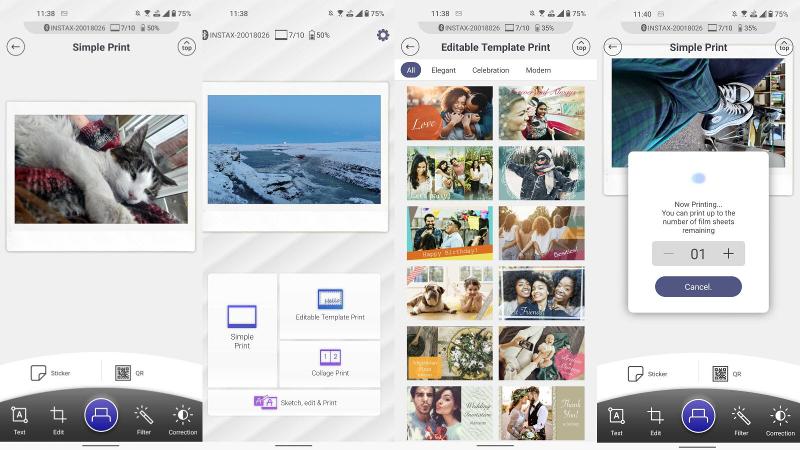
Task: Tap the cat photo preview
Action: 101,169
